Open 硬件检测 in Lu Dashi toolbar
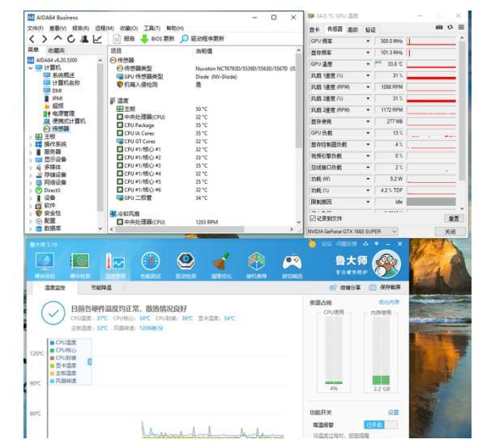Image resolution: width=478 pixels, height=448 pixels. (80, 265)
